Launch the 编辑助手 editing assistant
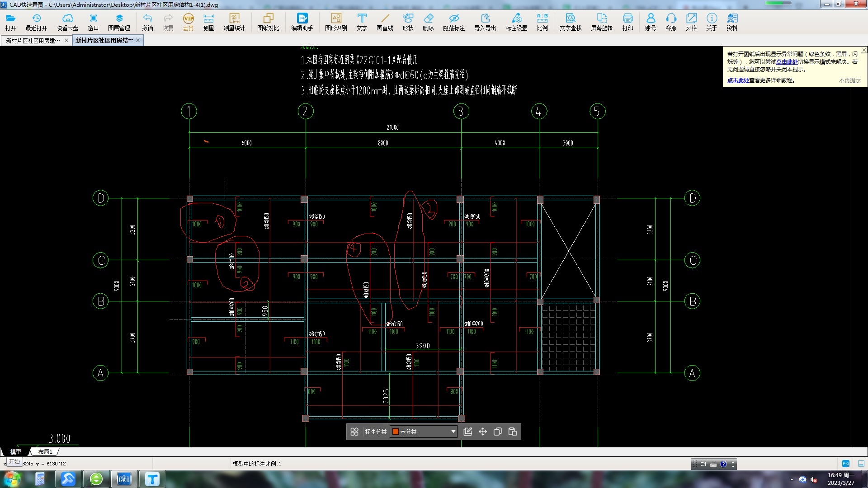The image size is (868, 488). point(302,22)
